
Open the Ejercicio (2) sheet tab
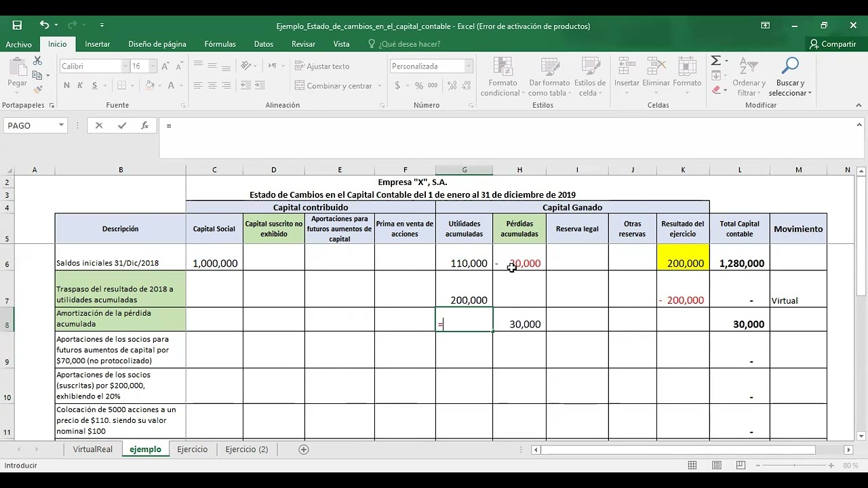tap(247, 449)
